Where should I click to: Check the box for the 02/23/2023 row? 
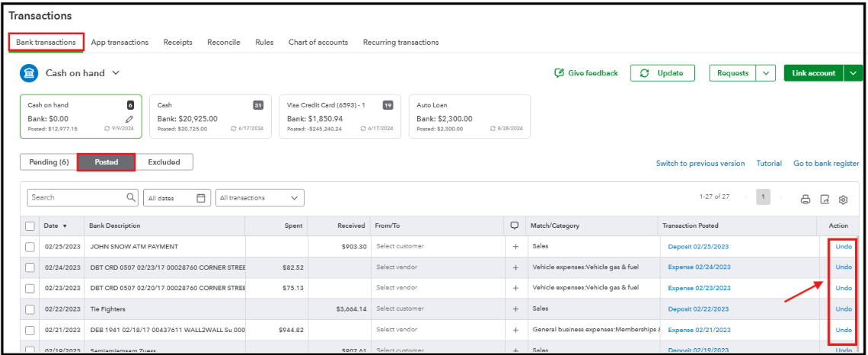(x=30, y=288)
